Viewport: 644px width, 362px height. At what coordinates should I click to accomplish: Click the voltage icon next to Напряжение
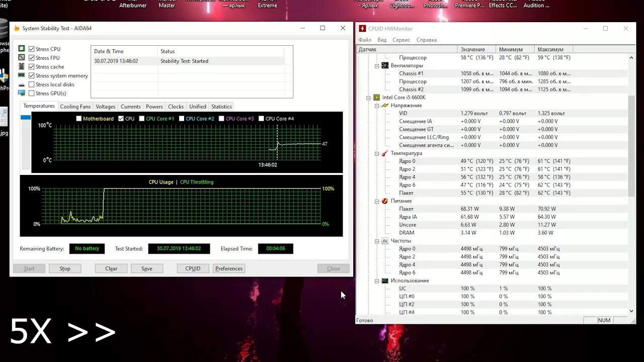click(x=385, y=105)
